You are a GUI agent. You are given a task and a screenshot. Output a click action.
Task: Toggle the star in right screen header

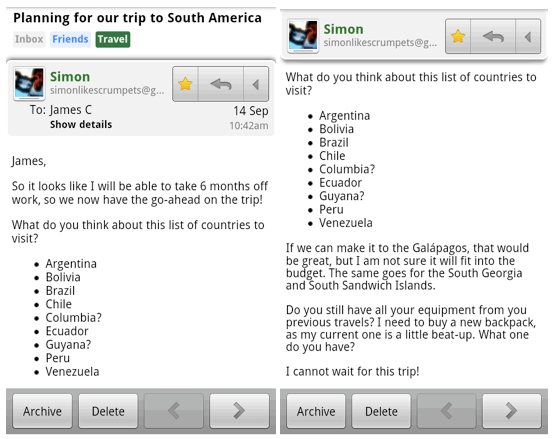tap(458, 37)
